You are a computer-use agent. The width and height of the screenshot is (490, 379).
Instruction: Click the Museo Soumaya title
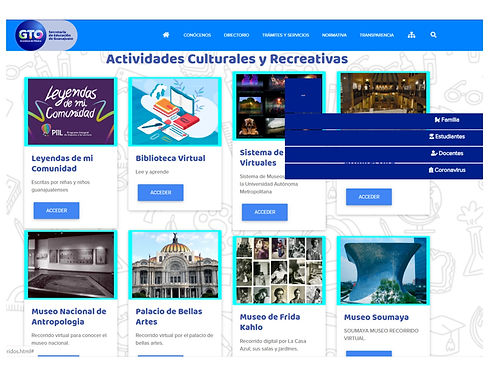click(x=376, y=317)
